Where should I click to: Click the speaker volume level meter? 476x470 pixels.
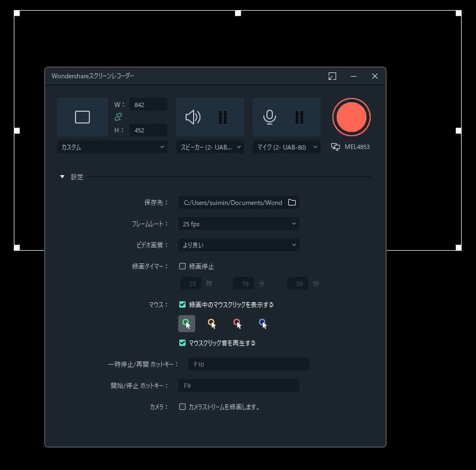[x=223, y=117]
